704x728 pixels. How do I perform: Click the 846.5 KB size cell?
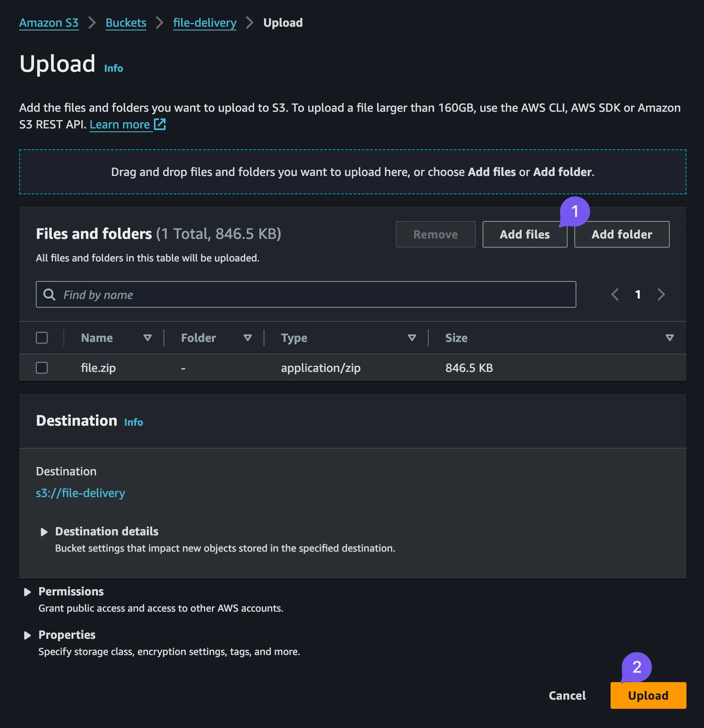pos(469,368)
